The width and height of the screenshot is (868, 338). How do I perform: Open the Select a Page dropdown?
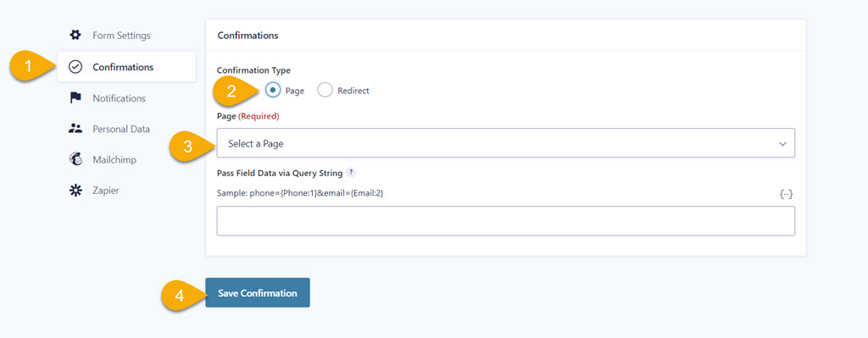click(x=505, y=143)
